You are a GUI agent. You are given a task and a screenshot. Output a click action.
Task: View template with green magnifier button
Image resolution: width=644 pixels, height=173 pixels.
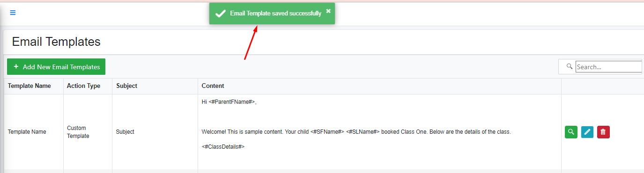pos(571,132)
